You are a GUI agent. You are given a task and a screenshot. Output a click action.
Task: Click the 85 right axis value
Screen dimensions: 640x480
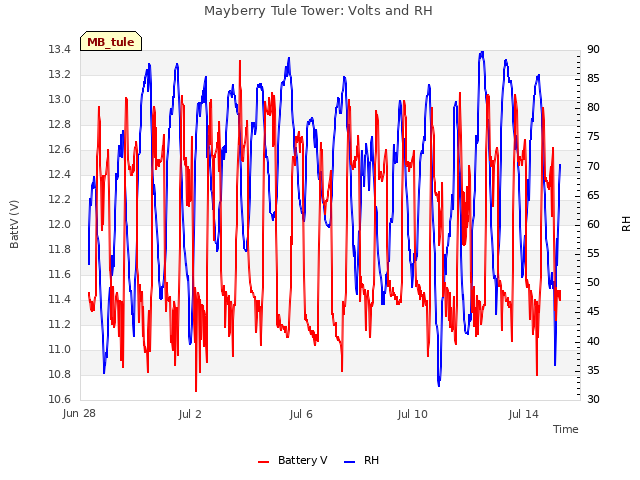click(x=593, y=78)
